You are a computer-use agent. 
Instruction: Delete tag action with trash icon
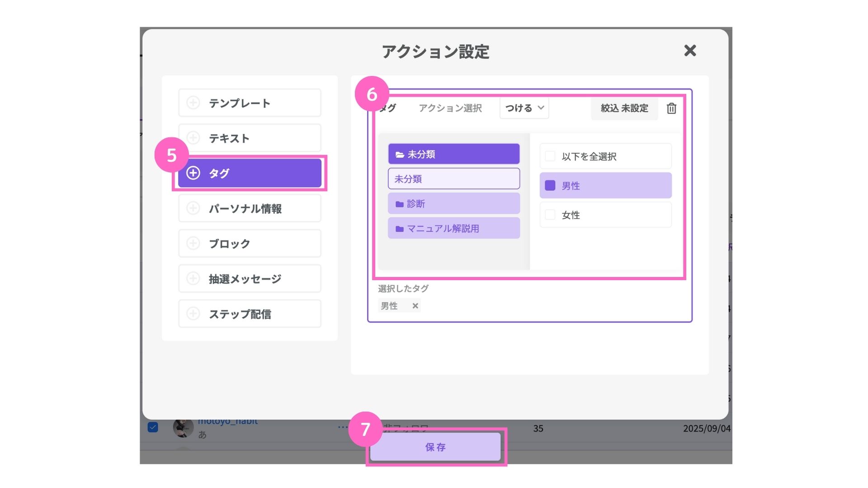(671, 108)
